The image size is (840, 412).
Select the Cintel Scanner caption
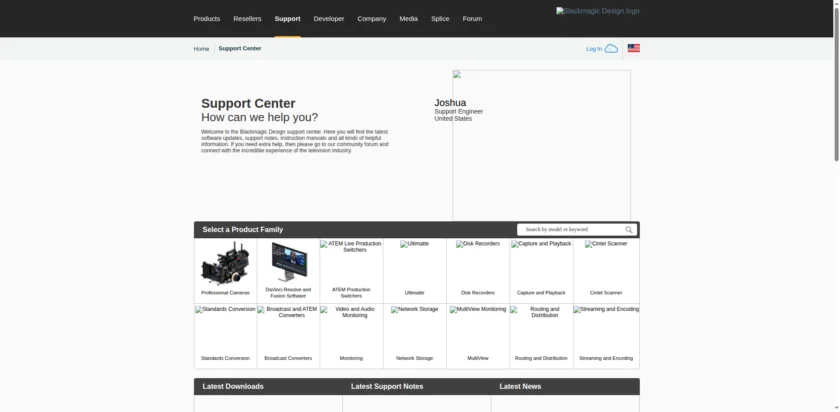606,293
